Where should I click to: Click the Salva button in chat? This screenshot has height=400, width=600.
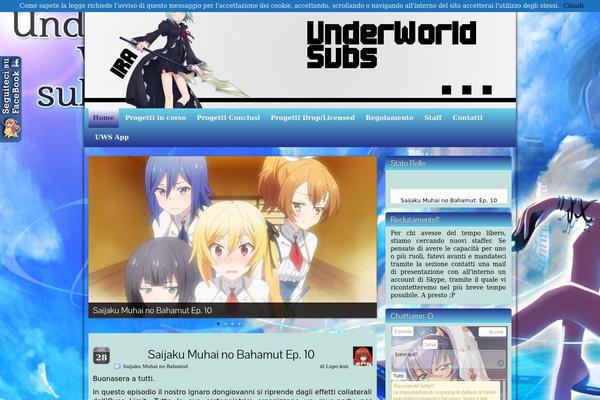pyautogui.click(x=430, y=344)
